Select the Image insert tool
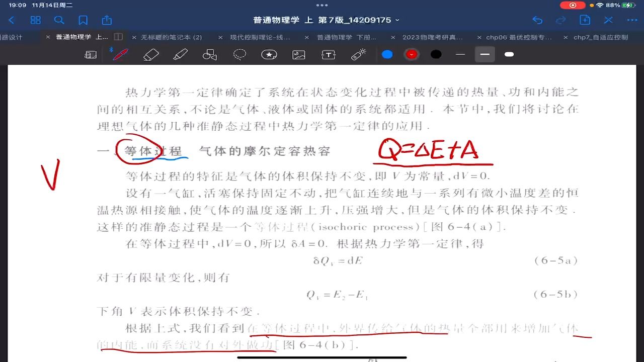This screenshot has height=362, width=644. (299, 55)
